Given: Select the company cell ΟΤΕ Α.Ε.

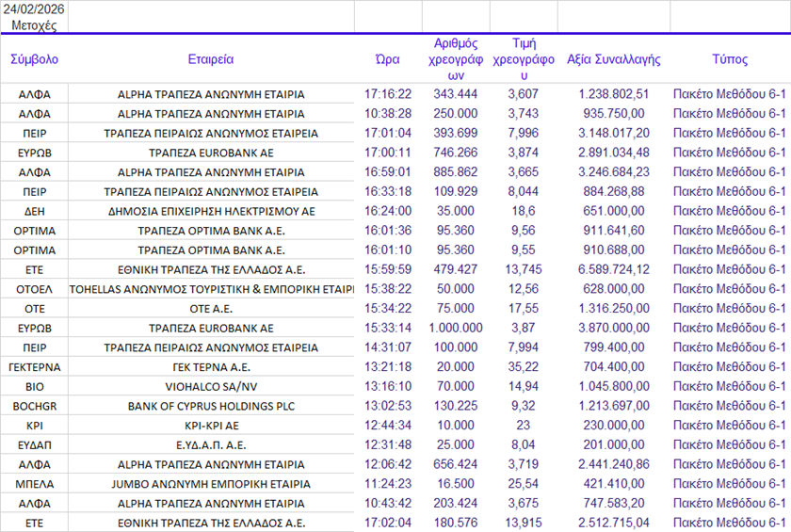Looking at the screenshot, I should pyautogui.click(x=211, y=309).
